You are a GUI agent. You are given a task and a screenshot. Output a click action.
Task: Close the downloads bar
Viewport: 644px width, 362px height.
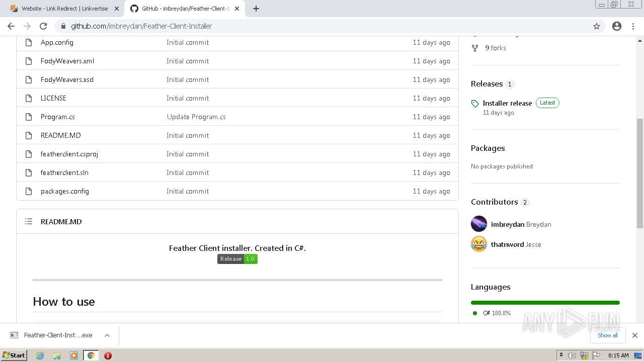[x=634, y=335]
